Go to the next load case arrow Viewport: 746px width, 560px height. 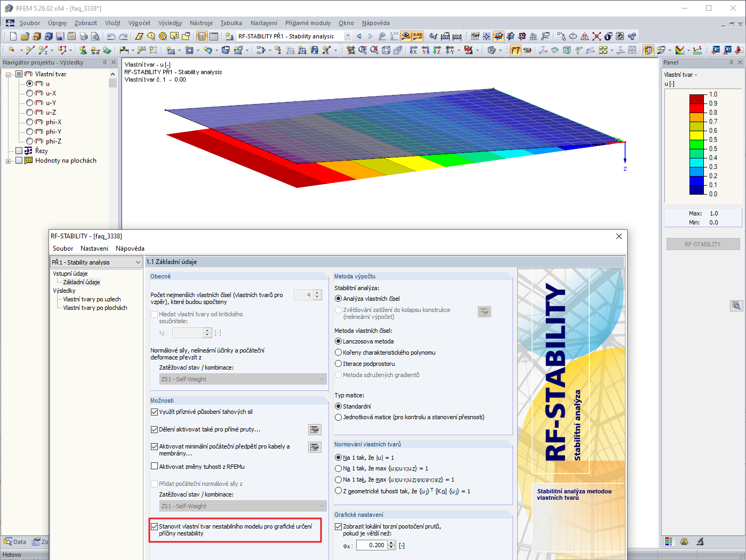pyautogui.click(x=370, y=36)
